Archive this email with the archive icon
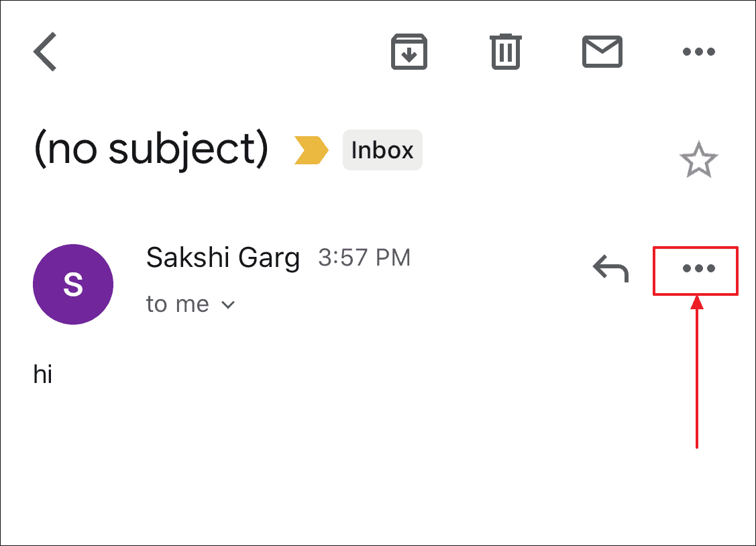Image resolution: width=756 pixels, height=546 pixels. click(x=409, y=52)
